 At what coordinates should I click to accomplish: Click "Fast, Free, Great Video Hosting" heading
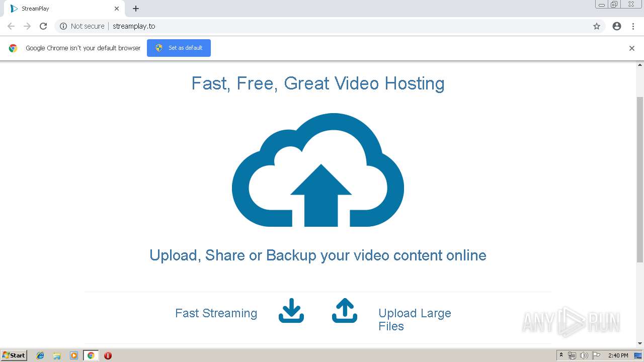pyautogui.click(x=318, y=83)
